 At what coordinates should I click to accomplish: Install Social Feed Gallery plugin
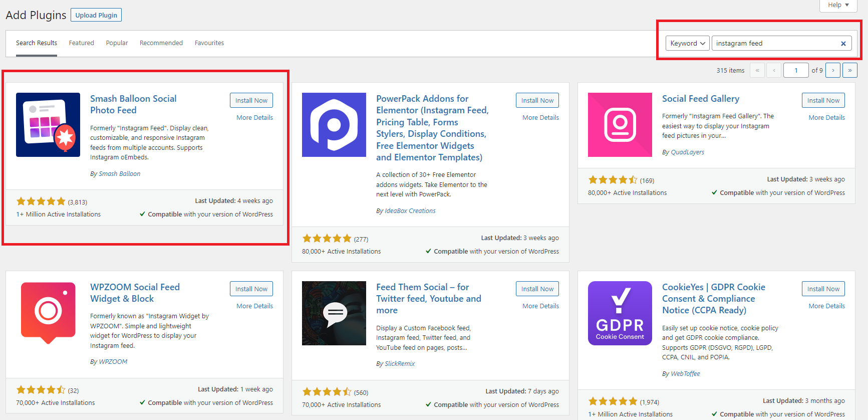coord(823,100)
